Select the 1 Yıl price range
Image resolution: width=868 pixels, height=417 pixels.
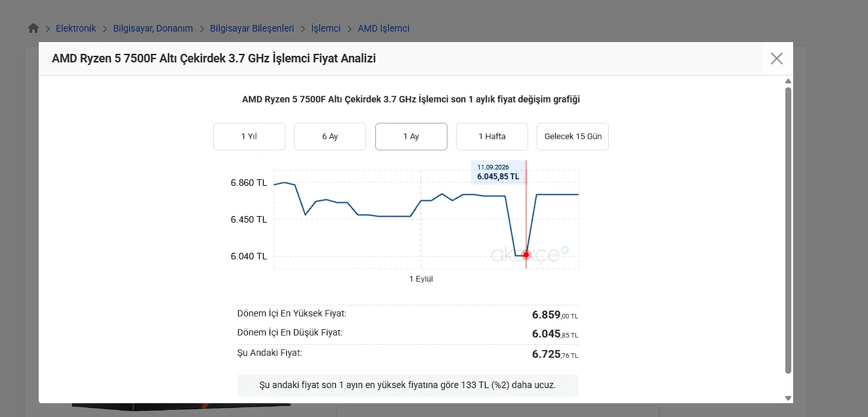[x=249, y=137]
